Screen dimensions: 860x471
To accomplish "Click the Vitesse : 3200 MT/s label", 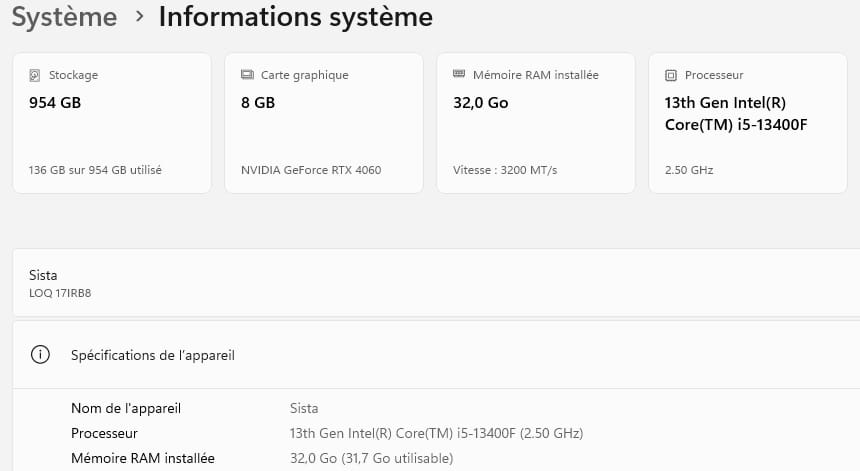I will 505,170.
